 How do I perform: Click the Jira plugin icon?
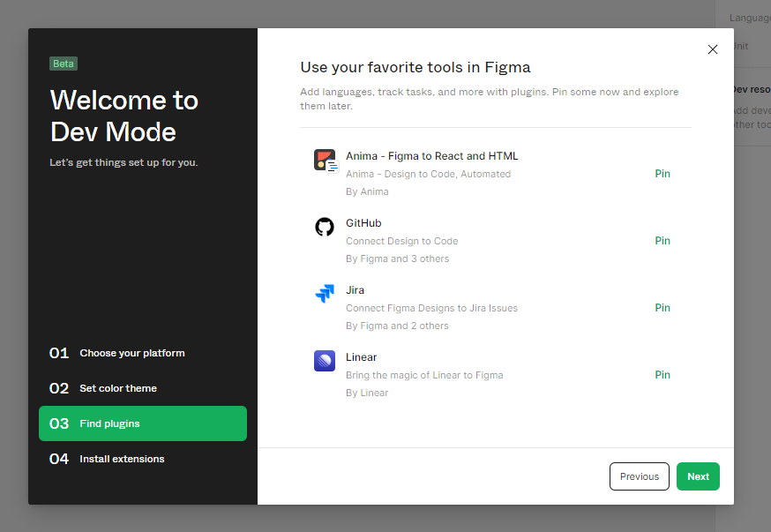(325, 294)
